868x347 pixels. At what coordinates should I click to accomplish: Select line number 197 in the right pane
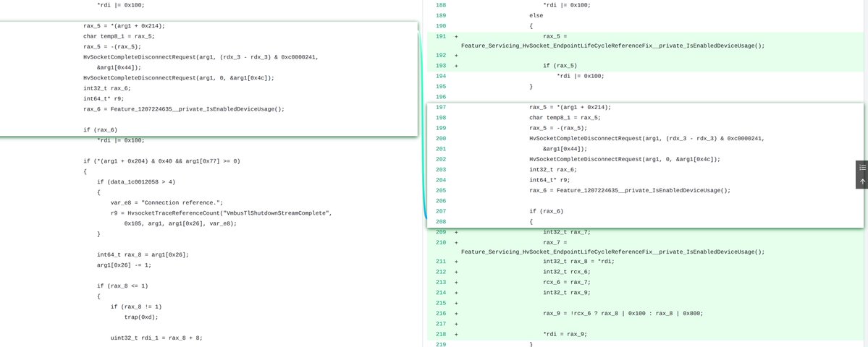click(x=441, y=107)
